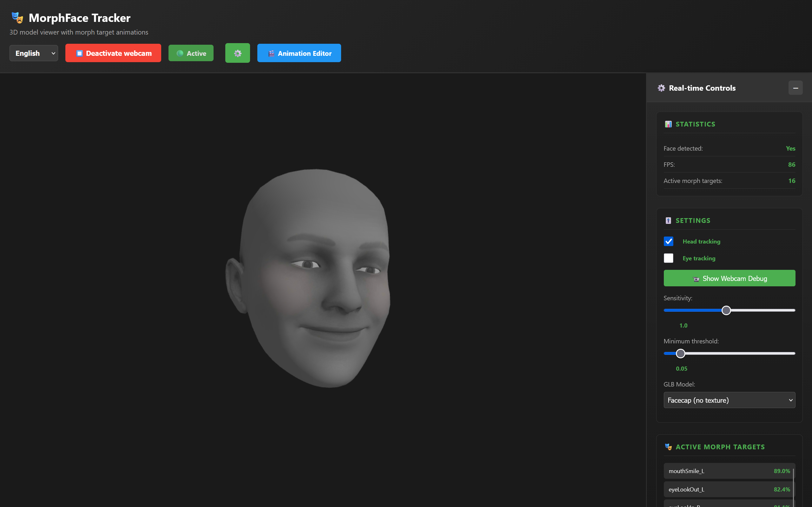Viewport: 812px width, 507px height.
Task: Click the gear icon beside Real-time Controls
Action: tap(661, 88)
